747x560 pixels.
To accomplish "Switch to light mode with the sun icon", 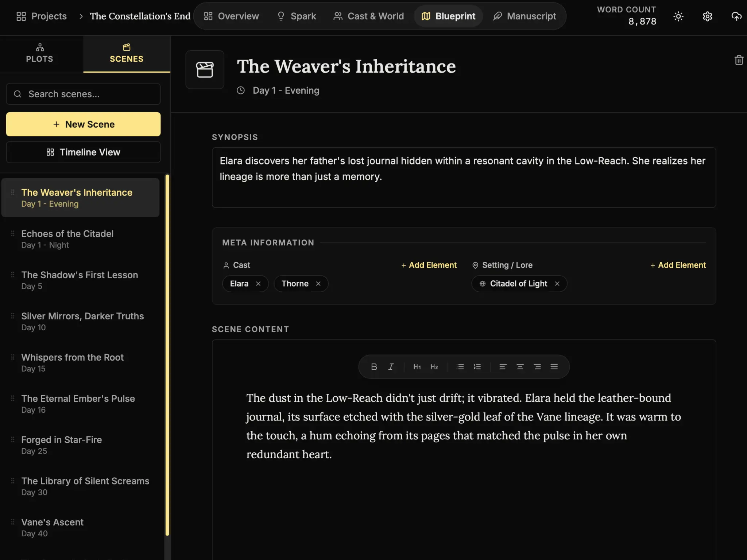I will coord(678,16).
